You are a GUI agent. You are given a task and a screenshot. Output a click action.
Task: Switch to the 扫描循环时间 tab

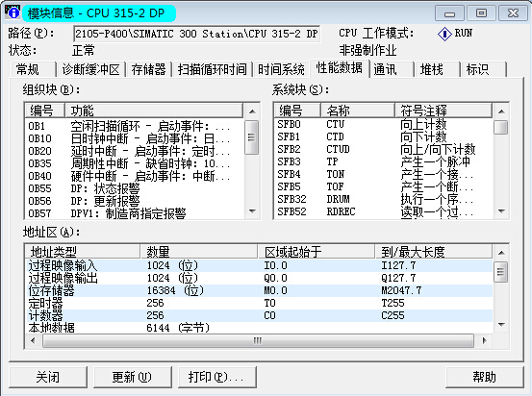tap(212, 69)
